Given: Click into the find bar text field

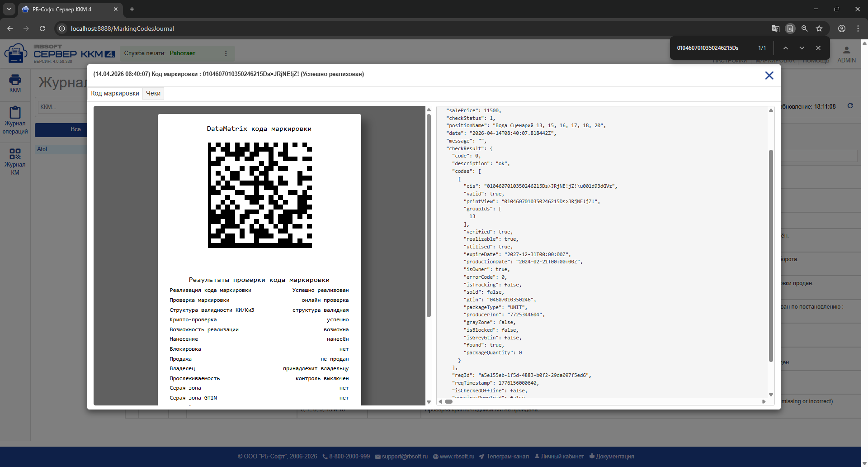Looking at the screenshot, I should 713,48.
